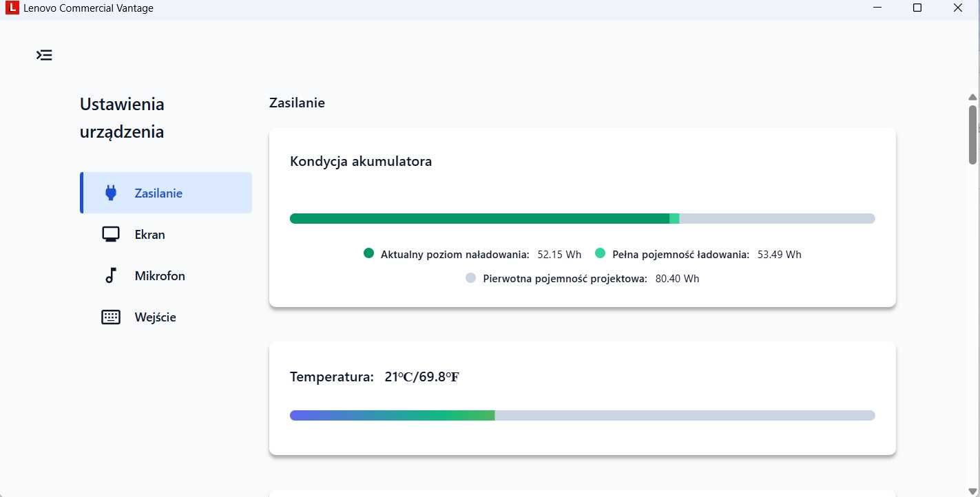Click the temperature gradient bar
980x497 pixels.
point(582,415)
